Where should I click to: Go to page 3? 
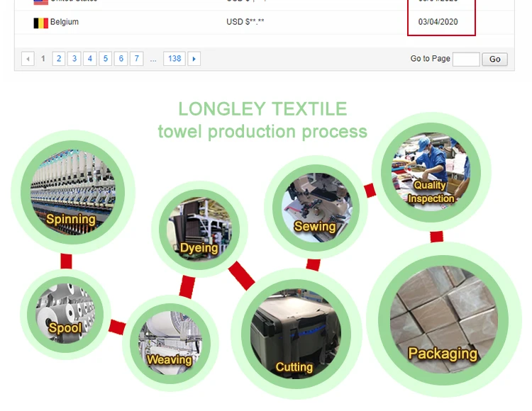coord(74,59)
